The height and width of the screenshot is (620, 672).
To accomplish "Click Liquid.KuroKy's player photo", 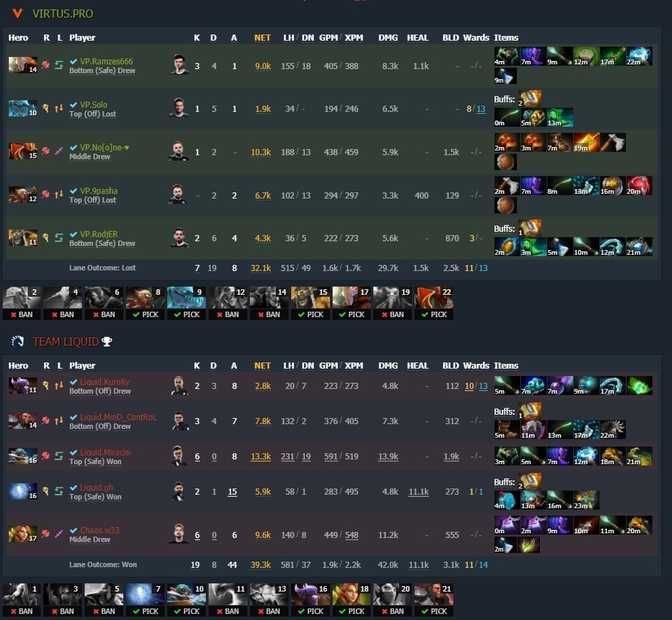I will (179, 386).
